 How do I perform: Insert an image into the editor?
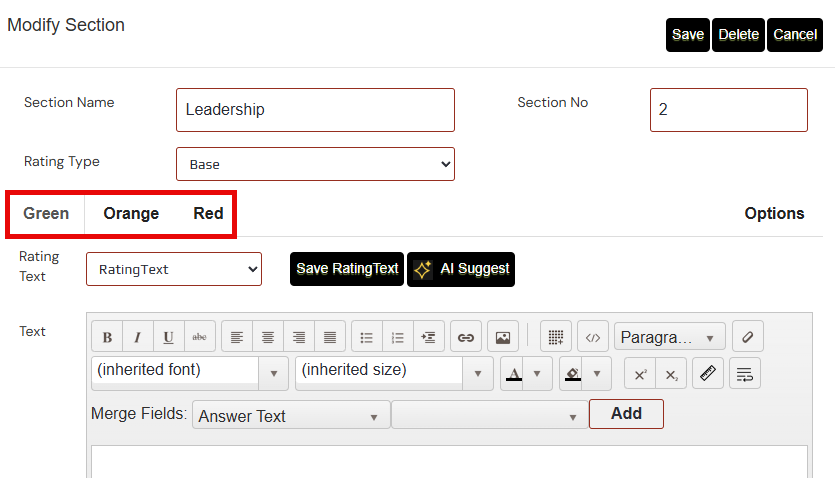[503, 338]
